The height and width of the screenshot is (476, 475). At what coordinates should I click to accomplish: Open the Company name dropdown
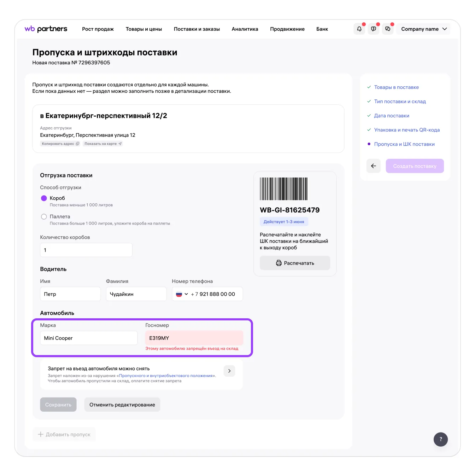pyautogui.click(x=423, y=29)
